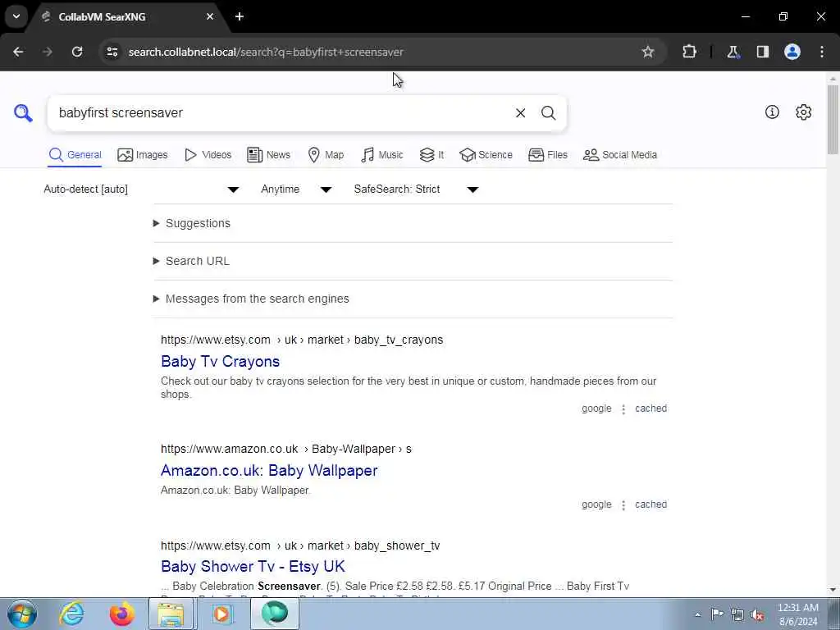Show hidden tray icons arrow
The image size is (840, 630).
[x=697, y=614]
